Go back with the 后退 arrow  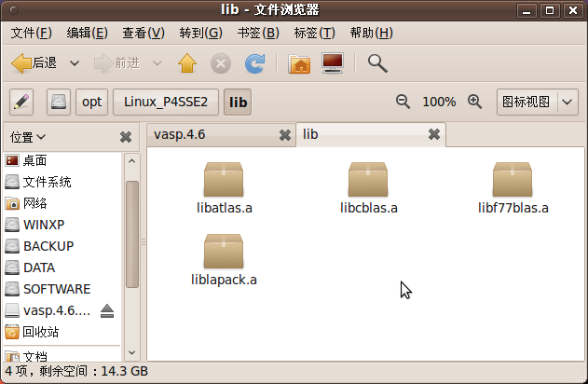[34, 63]
